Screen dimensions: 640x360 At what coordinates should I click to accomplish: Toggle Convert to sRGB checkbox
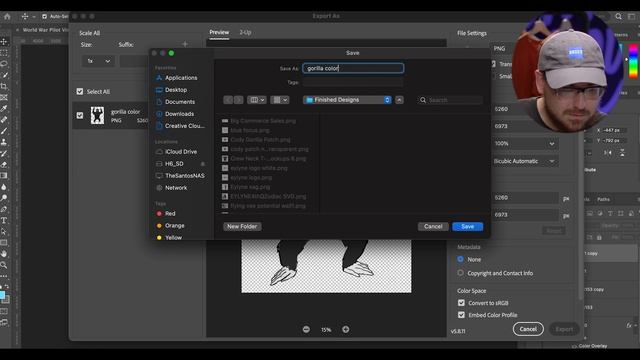[461, 303]
